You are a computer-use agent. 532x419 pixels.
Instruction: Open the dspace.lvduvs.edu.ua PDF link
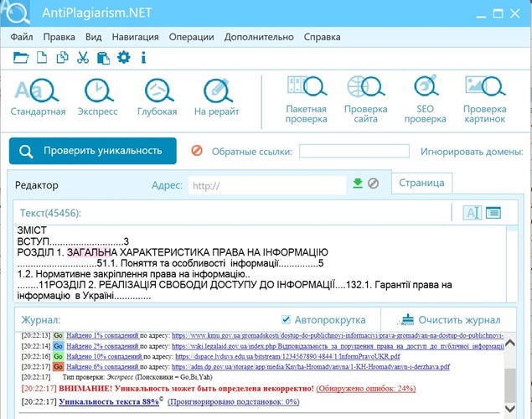click(287, 356)
